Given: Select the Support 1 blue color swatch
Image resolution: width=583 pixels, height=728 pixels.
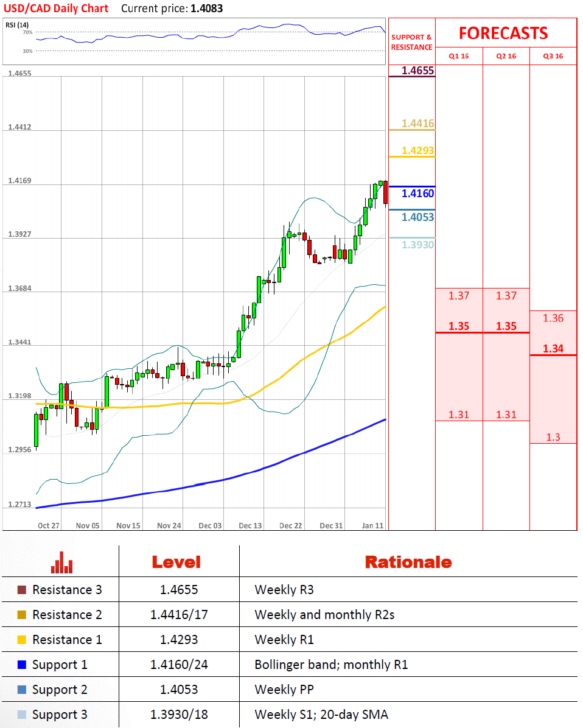Looking at the screenshot, I should 22,665.
